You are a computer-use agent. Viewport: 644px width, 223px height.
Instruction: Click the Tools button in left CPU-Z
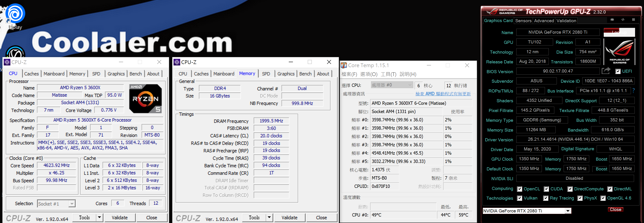click(x=84, y=218)
